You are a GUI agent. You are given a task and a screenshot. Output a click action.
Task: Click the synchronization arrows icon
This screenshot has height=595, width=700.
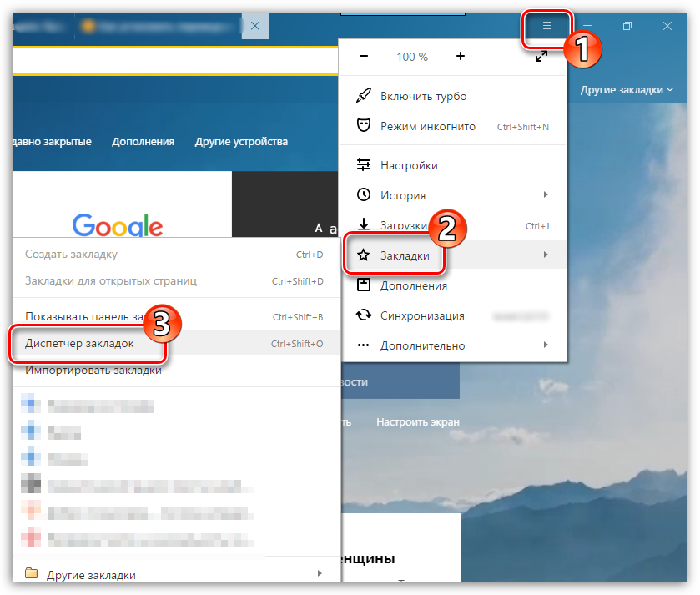pyautogui.click(x=364, y=315)
